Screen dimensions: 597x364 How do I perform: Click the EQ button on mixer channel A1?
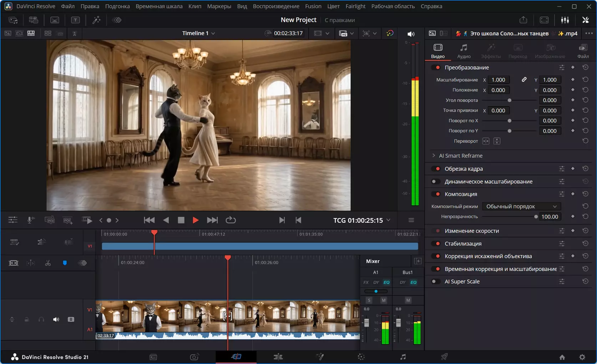[x=386, y=282]
